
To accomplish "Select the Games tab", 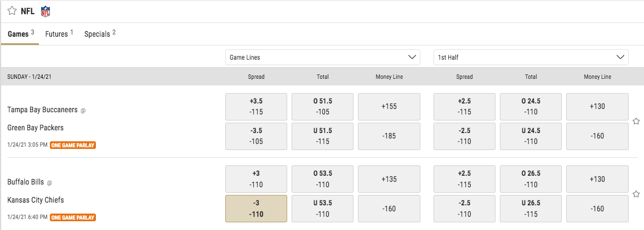I will 20,34.
